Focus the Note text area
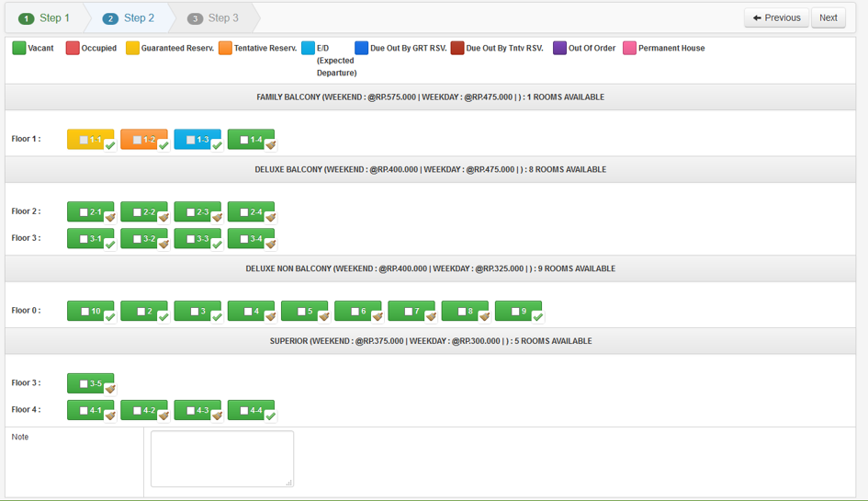Image resolution: width=868 pixels, height=501 pixels. tap(221, 458)
